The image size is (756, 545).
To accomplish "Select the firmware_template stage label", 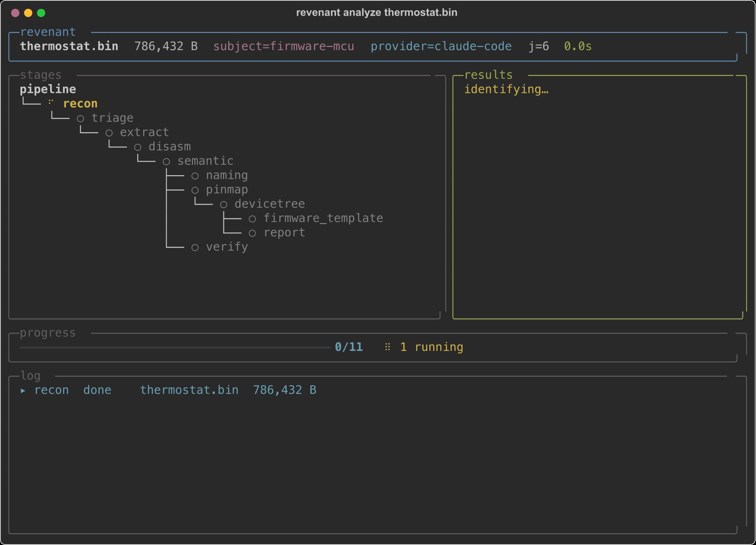I will 323,218.
